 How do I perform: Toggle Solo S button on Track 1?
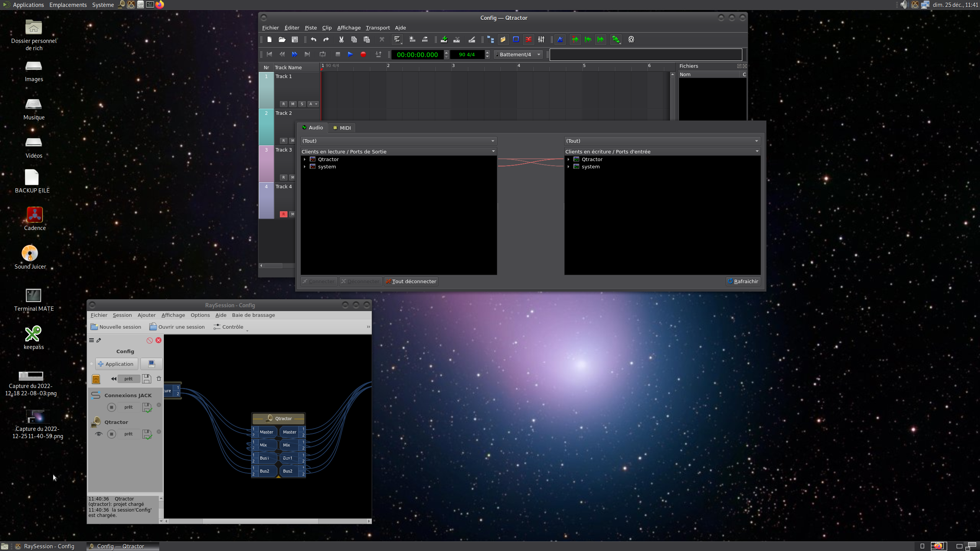tap(302, 104)
